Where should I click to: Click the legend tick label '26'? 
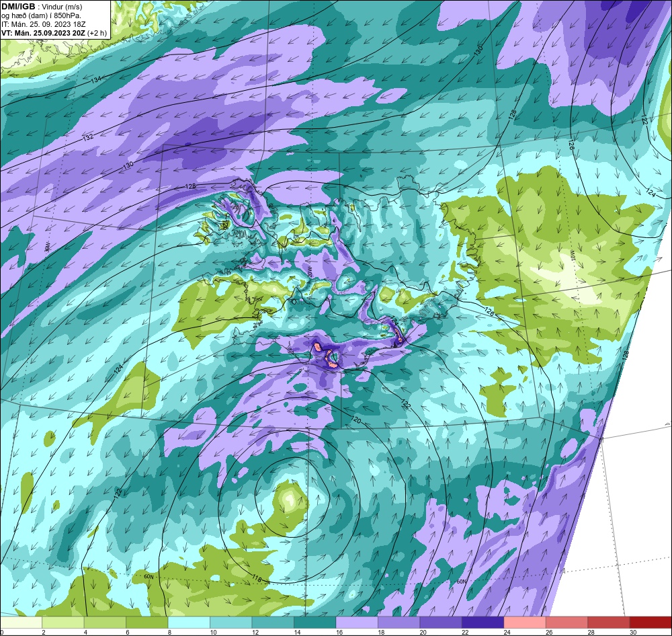pos(549,632)
